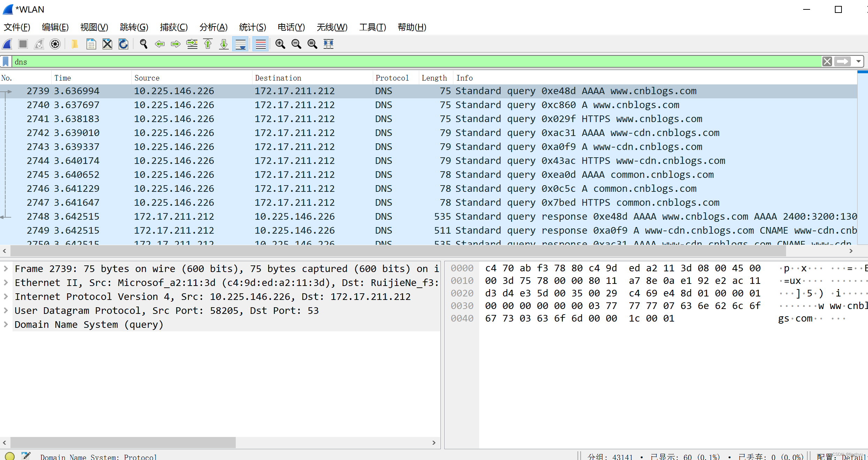
Task: Jump to the last packet
Action: (224, 44)
